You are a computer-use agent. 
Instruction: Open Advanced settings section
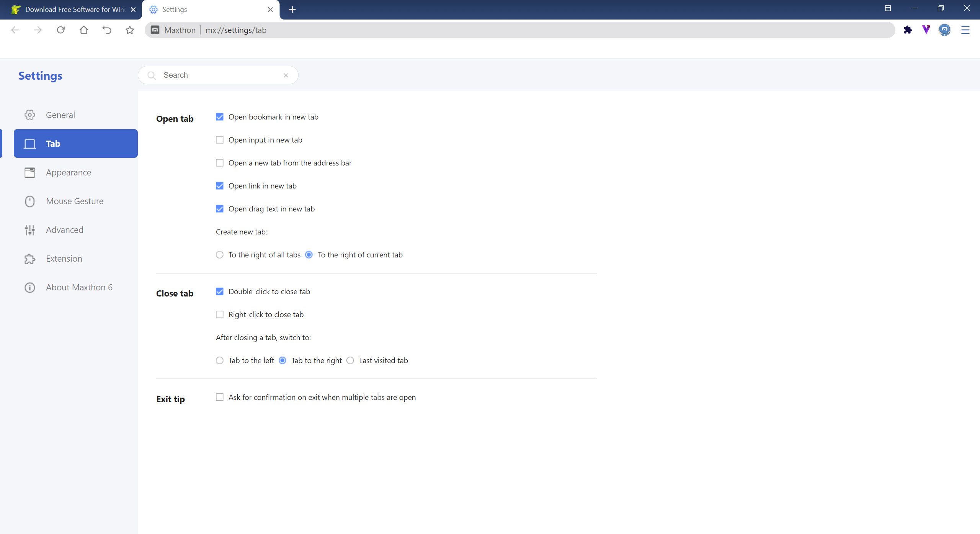[76, 230]
